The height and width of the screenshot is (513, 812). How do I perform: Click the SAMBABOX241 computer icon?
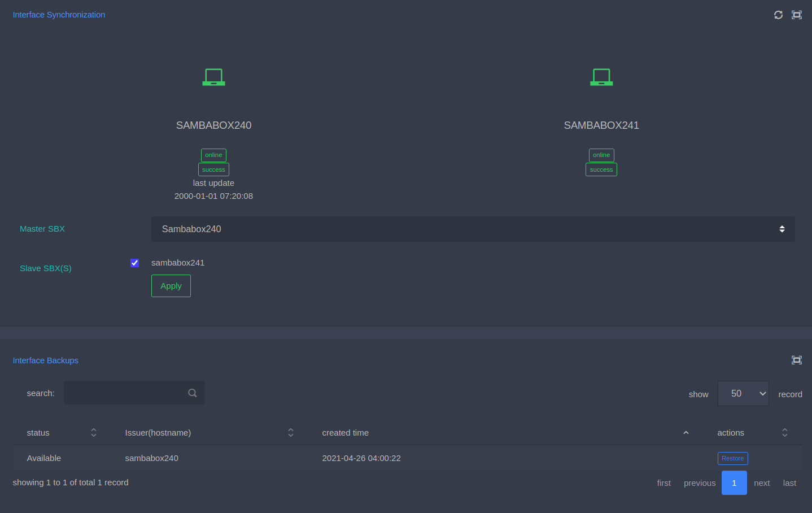point(601,77)
